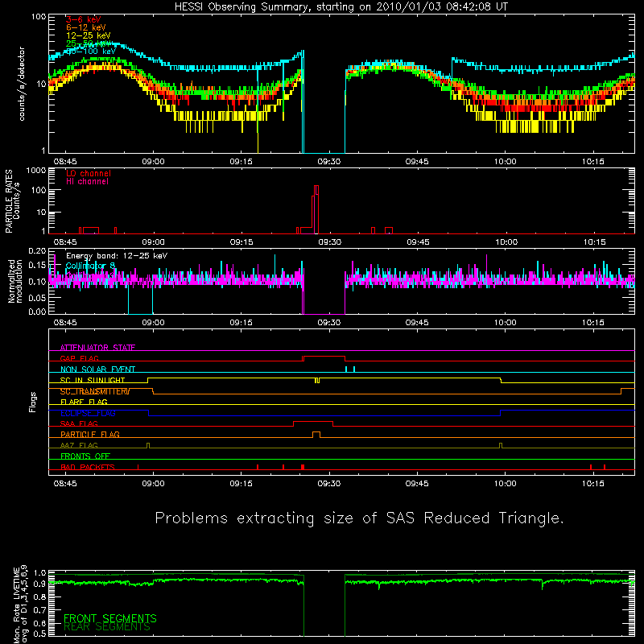Viewport: 644px width, 644px height.
Task: Click the '1000' tick on particle rates axis
Action: tap(35, 171)
